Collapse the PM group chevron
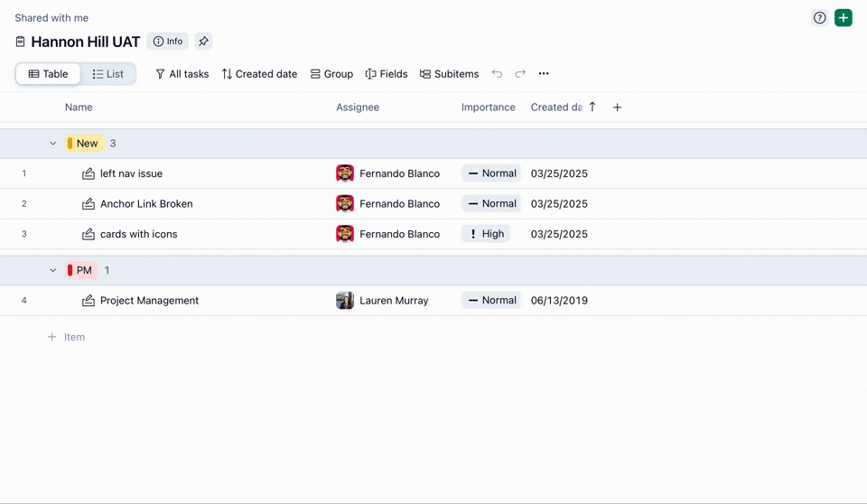This screenshot has height=504, width=867. (53, 271)
